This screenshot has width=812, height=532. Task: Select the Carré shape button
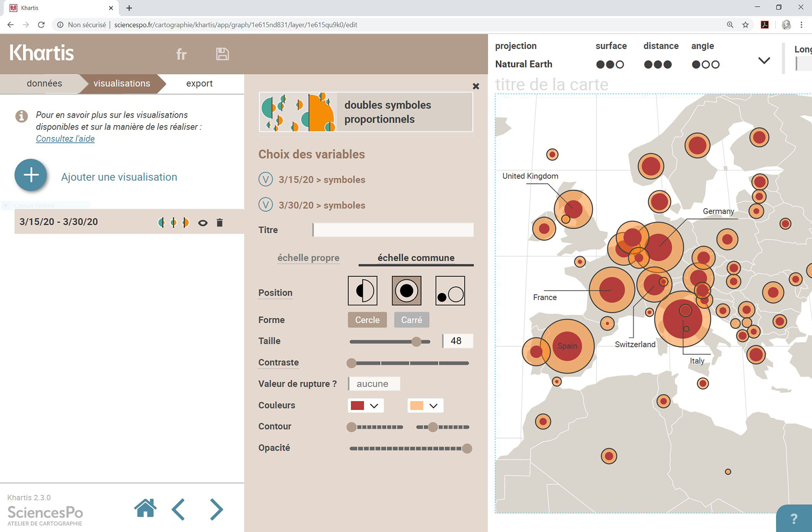point(411,320)
